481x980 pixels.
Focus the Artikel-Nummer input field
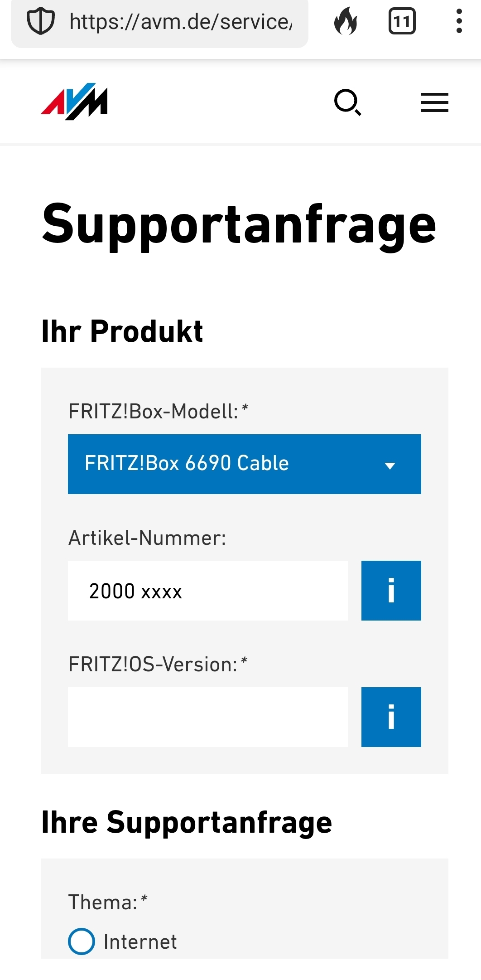[207, 590]
